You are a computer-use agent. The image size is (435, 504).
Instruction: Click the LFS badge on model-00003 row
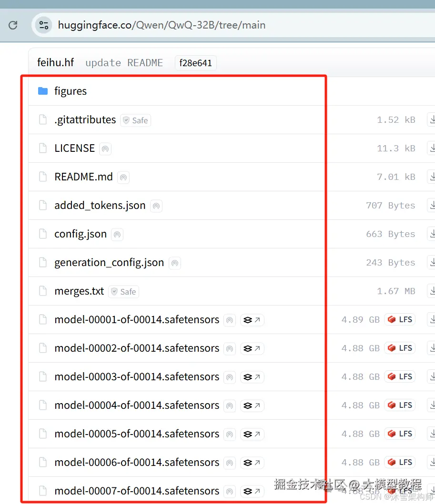point(400,377)
